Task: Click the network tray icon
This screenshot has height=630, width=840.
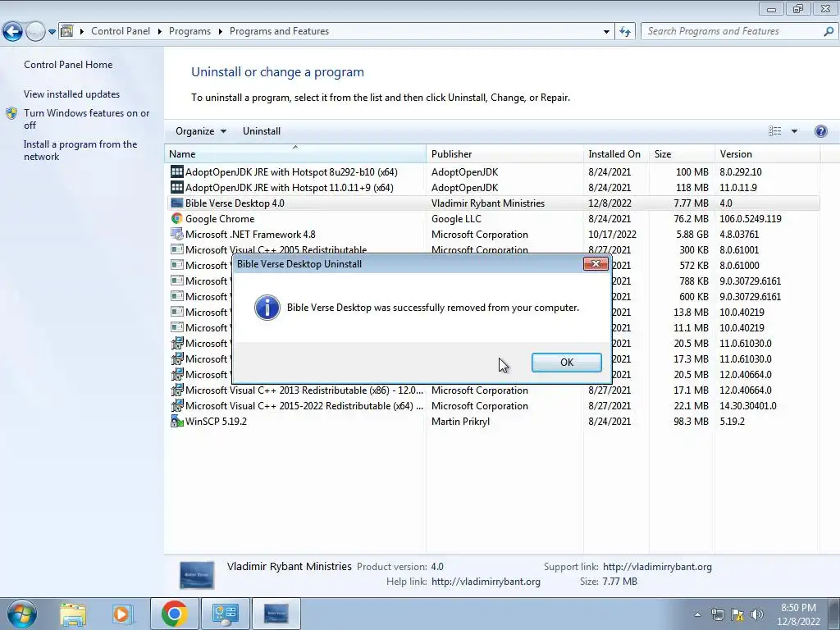Action: [717, 614]
